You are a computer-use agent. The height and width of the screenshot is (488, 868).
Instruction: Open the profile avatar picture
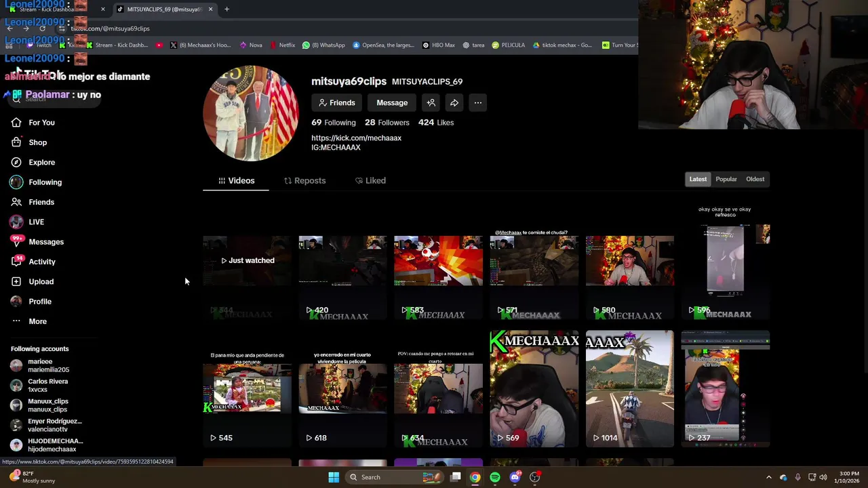(x=251, y=113)
